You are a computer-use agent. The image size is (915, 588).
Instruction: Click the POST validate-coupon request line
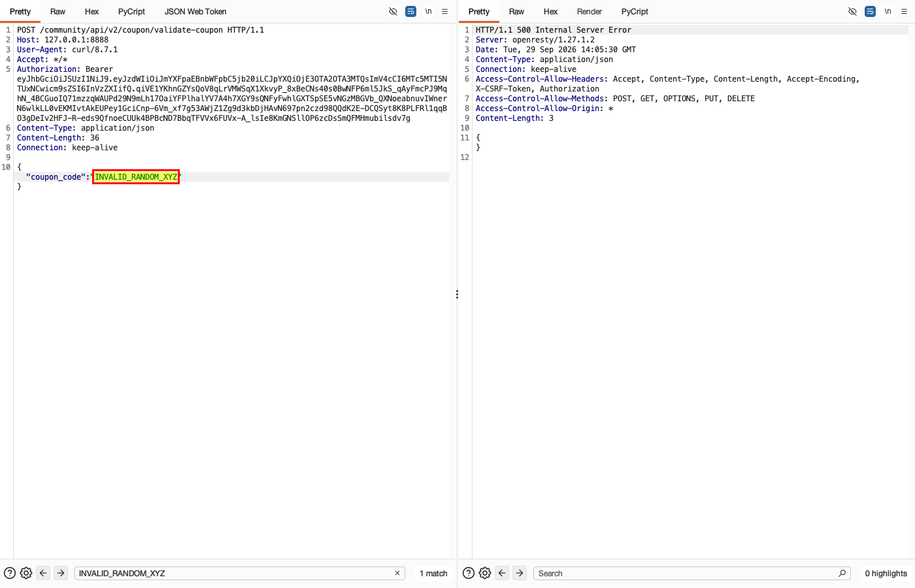[141, 30]
